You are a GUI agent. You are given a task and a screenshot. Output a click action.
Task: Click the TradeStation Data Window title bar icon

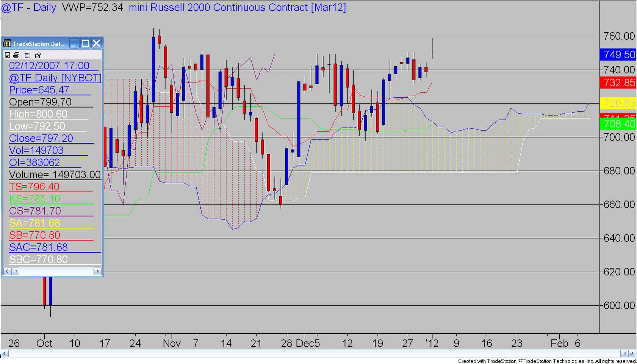coord(7,44)
